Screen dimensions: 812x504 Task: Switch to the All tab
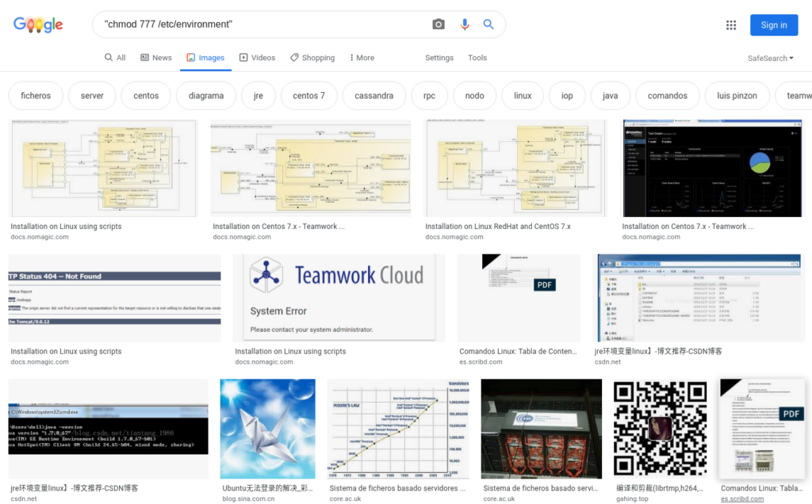point(115,57)
